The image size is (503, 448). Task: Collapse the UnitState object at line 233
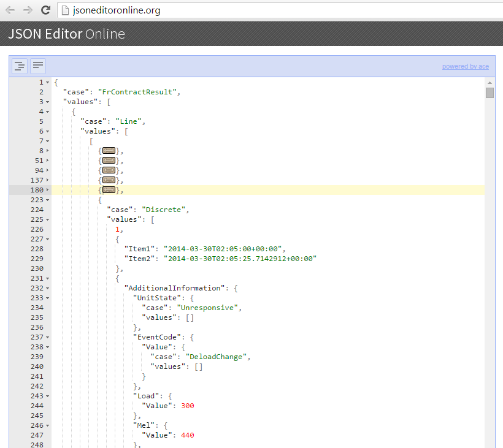click(x=47, y=297)
